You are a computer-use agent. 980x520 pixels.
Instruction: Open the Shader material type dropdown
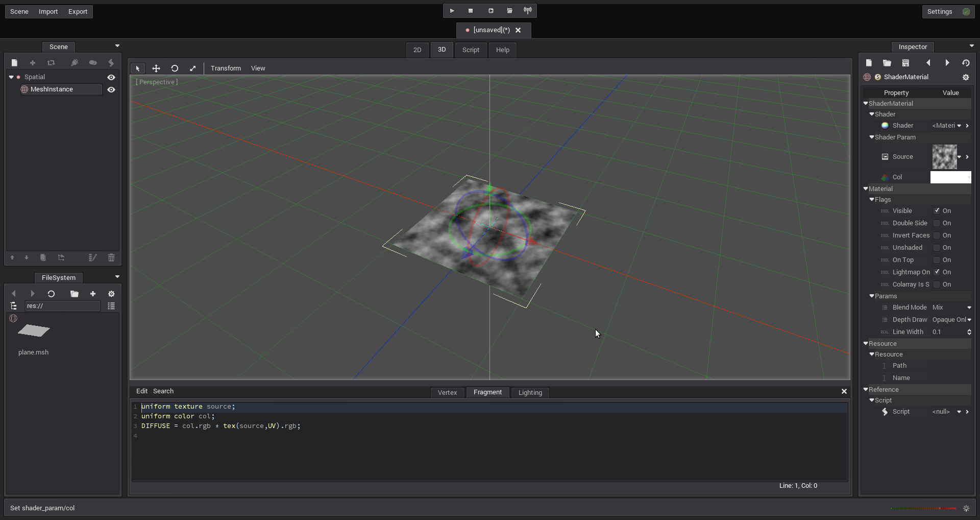click(947, 126)
